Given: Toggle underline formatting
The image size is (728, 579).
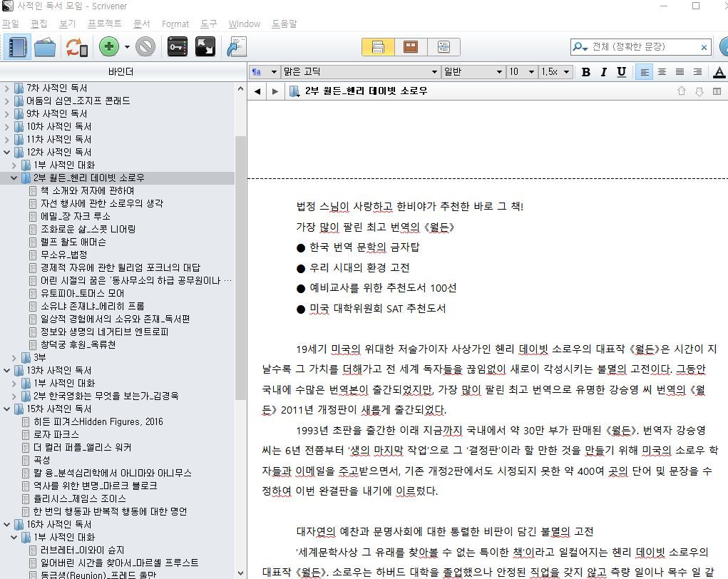Looking at the screenshot, I should pyautogui.click(x=621, y=72).
